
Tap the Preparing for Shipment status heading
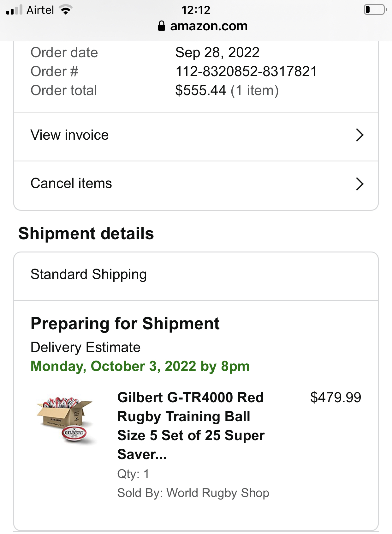(x=125, y=324)
